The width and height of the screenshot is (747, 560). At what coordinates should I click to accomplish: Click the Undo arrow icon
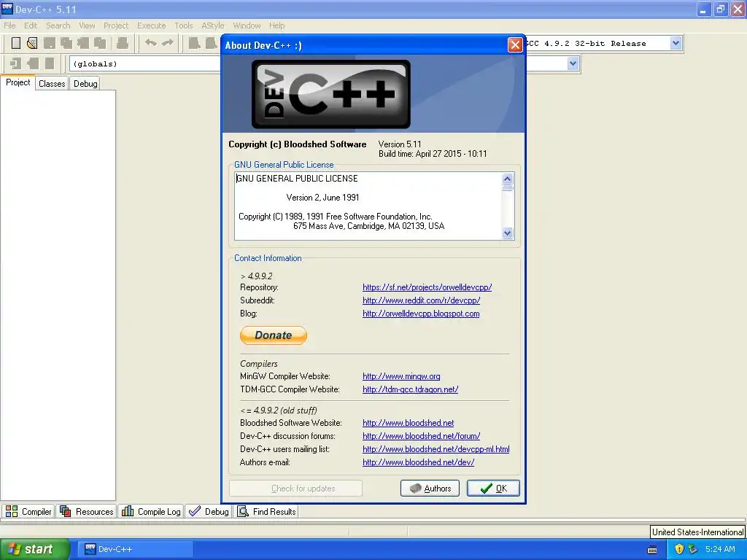pyautogui.click(x=151, y=43)
